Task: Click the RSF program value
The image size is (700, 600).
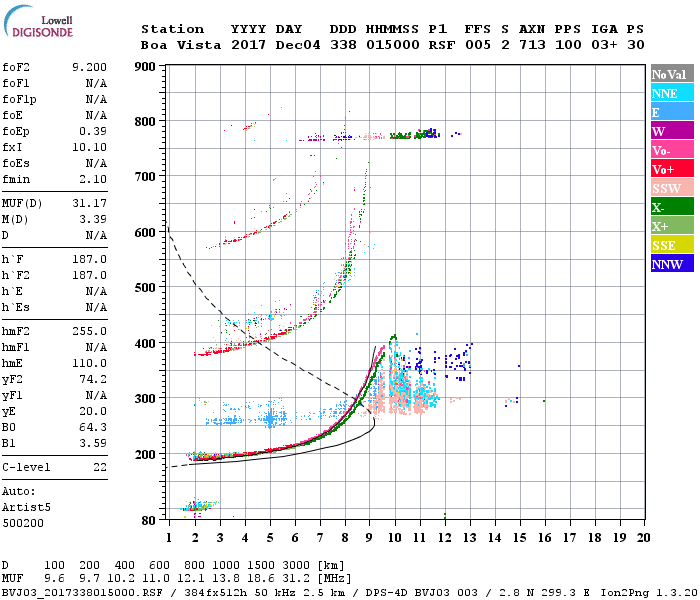Action: 442,45
